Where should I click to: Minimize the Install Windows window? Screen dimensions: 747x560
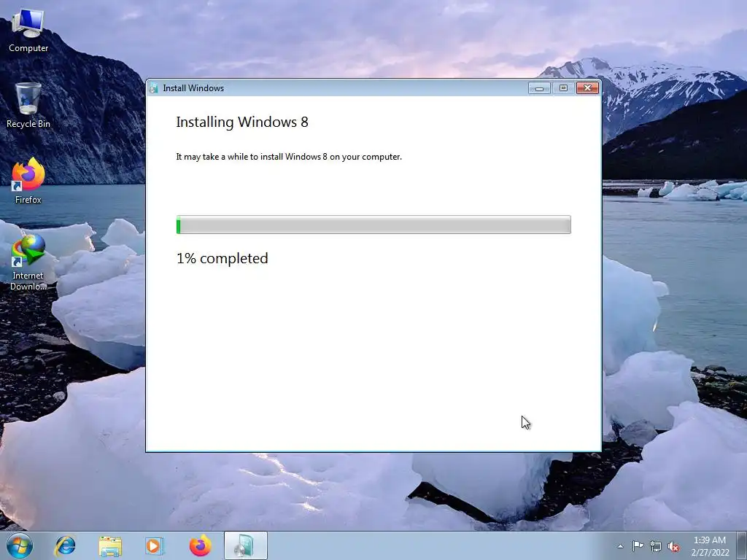(x=539, y=88)
